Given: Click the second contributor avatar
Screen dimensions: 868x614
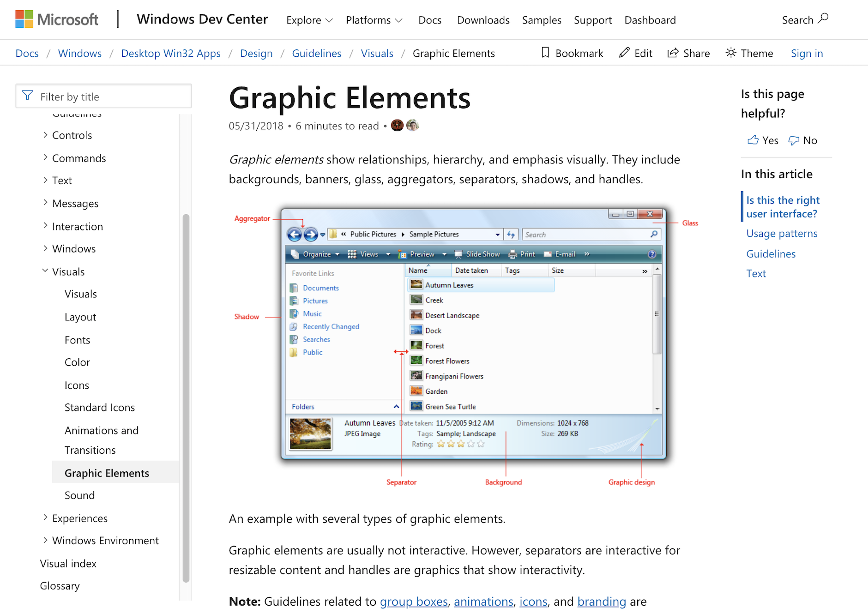Looking at the screenshot, I should (x=412, y=126).
